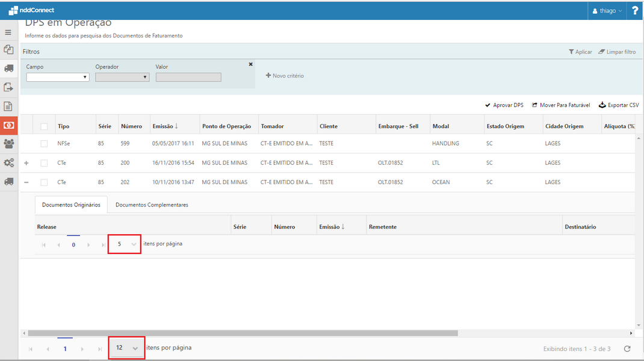The height and width of the screenshot is (361, 644).
Task: Select the Documentos Originários tab
Action: point(71,205)
